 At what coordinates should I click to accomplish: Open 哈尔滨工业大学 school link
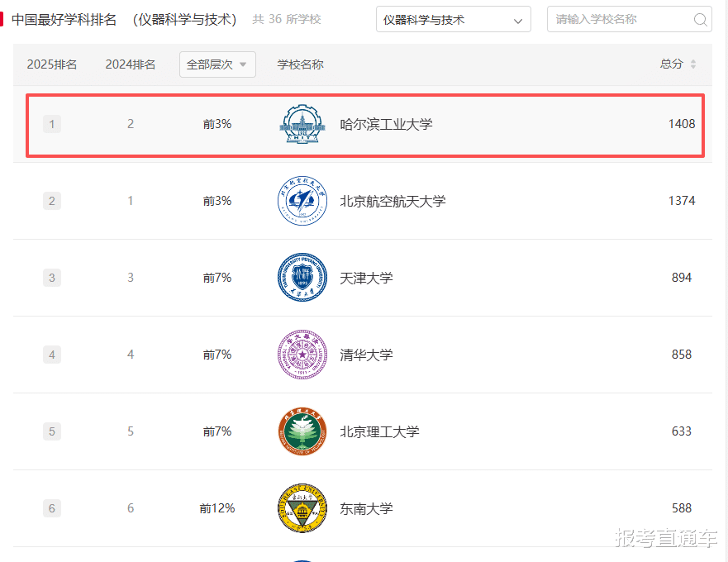tap(386, 125)
